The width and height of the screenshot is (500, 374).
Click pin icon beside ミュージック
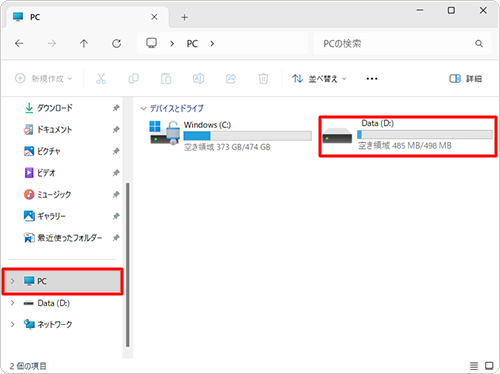click(116, 195)
